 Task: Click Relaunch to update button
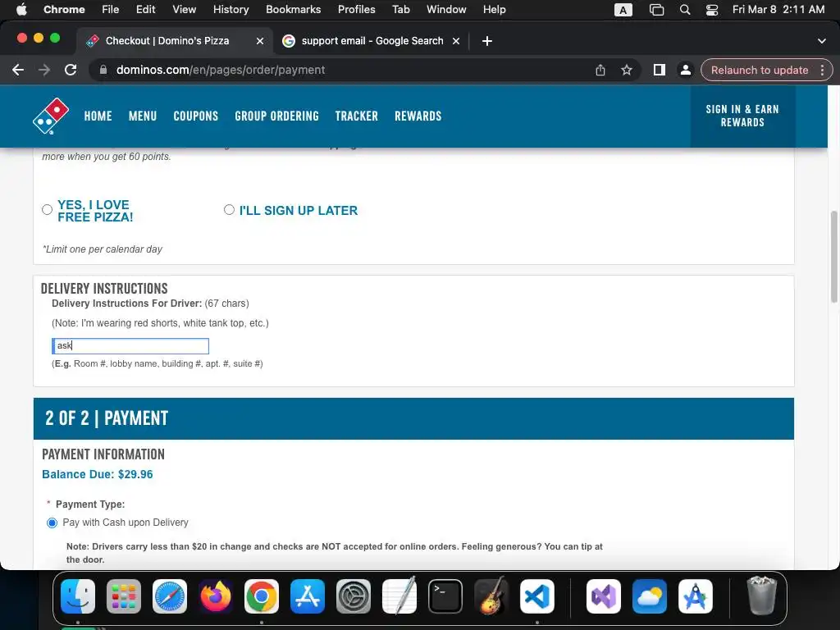pyautogui.click(x=760, y=71)
